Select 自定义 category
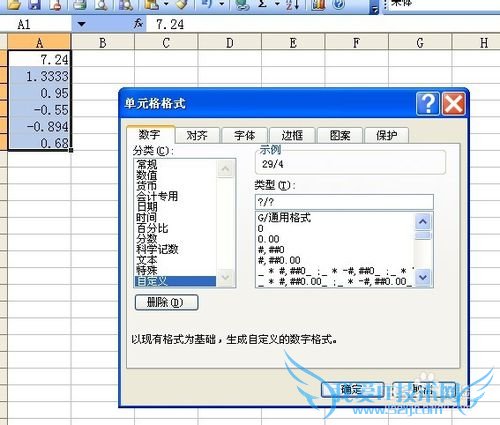 pos(175,281)
